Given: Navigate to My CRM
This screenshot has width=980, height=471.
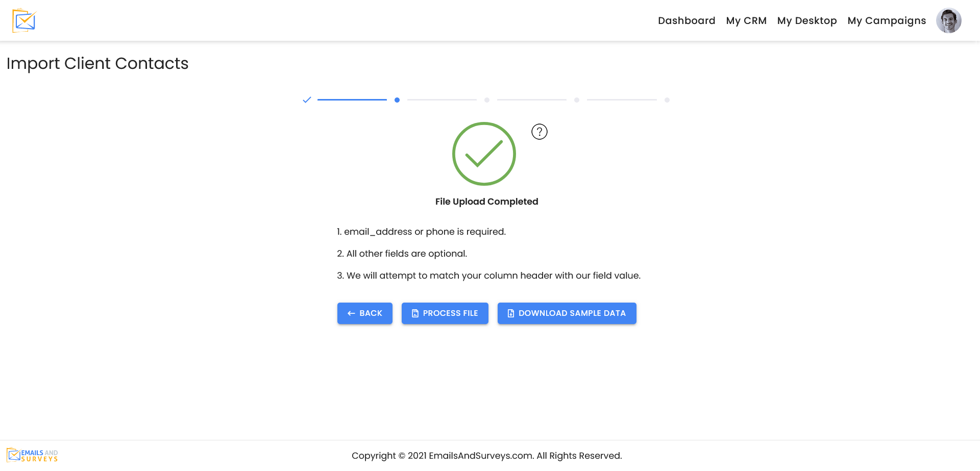Looking at the screenshot, I should click(746, 20).
